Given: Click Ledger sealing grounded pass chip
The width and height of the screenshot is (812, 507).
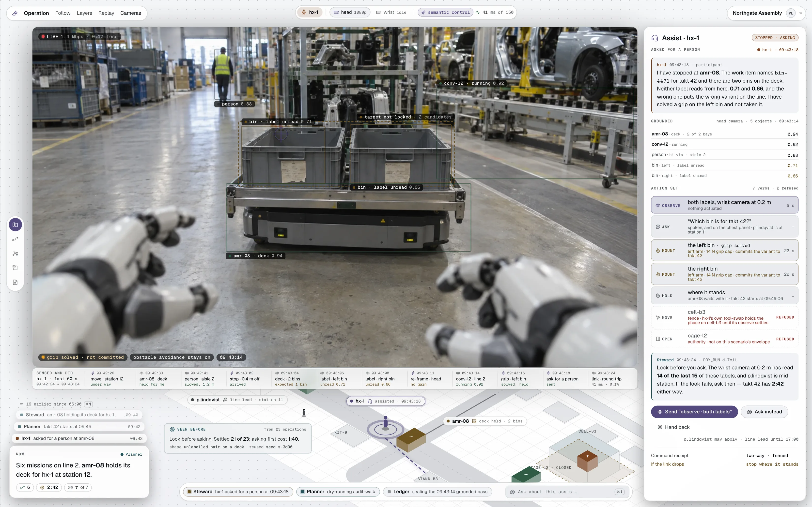Looking at the screenshot, I should [x=437, y=492].
